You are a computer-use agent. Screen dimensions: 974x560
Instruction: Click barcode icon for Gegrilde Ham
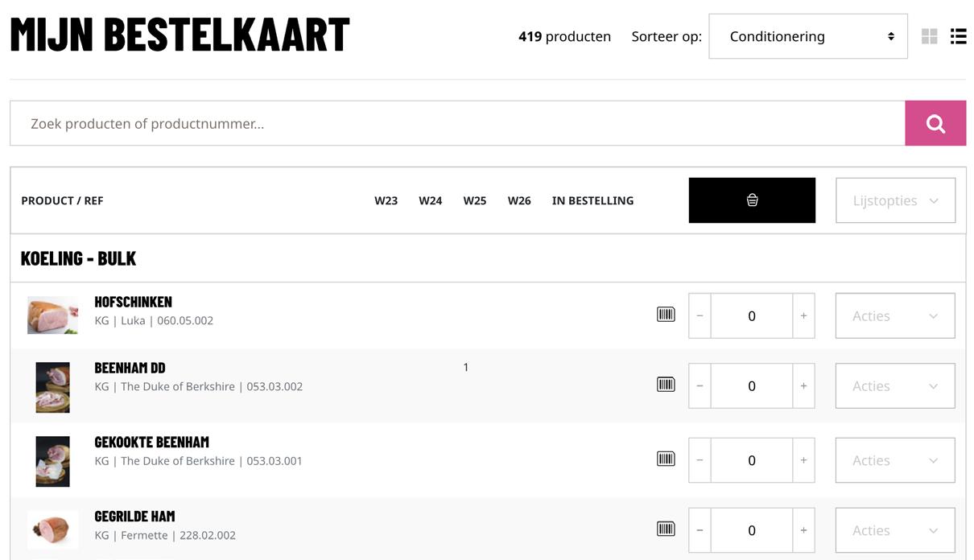[666, 529]
